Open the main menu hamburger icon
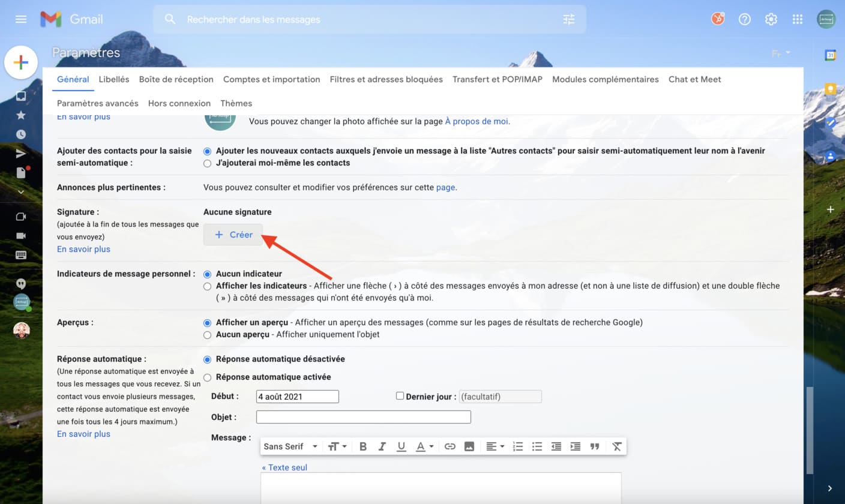The width and height of the screenshot is (845, 504). 21,19
